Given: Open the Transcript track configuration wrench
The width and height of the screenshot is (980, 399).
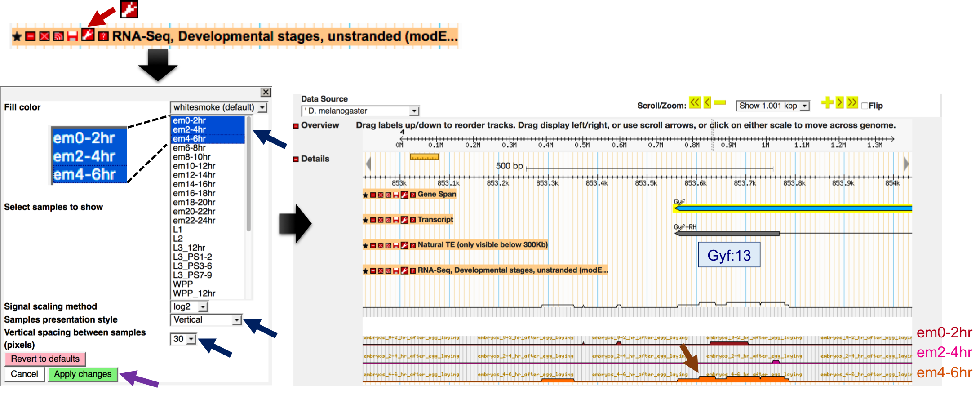Looking at the screenshot, I should (404, 220).
